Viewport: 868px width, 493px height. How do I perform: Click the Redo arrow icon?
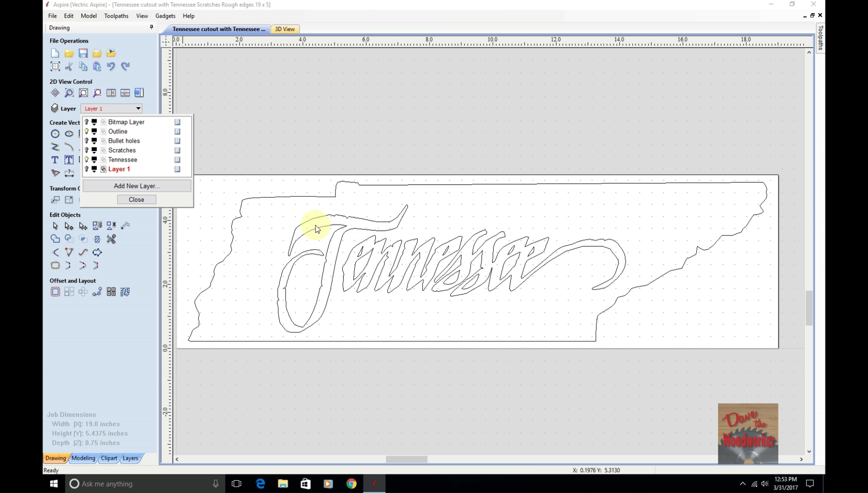click(125, 66)
